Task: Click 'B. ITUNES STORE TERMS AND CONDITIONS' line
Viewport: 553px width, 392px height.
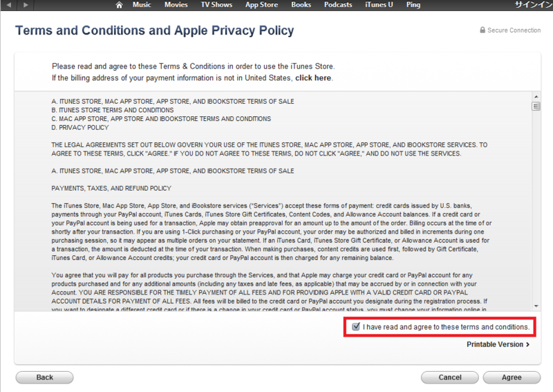Action: pos(113,110)
